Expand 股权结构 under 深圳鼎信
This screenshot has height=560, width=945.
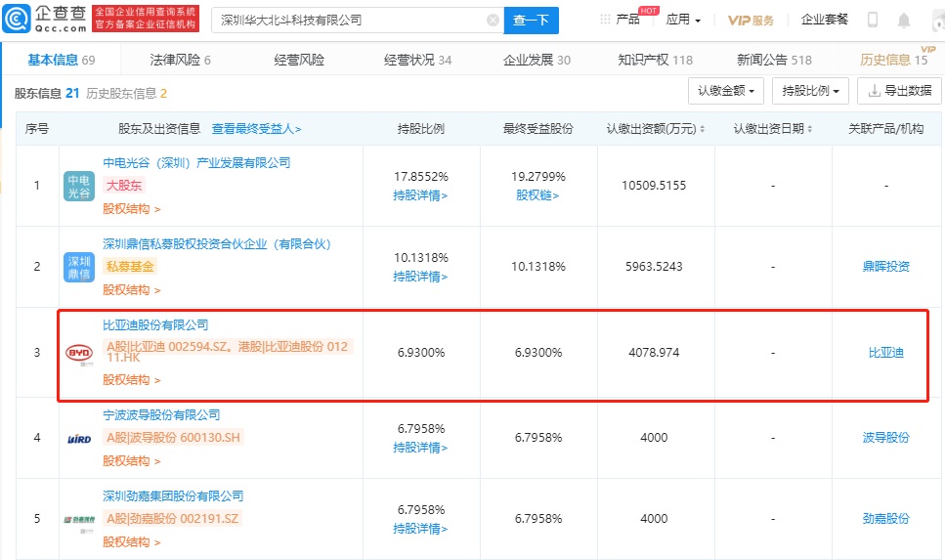coord(131,290)
